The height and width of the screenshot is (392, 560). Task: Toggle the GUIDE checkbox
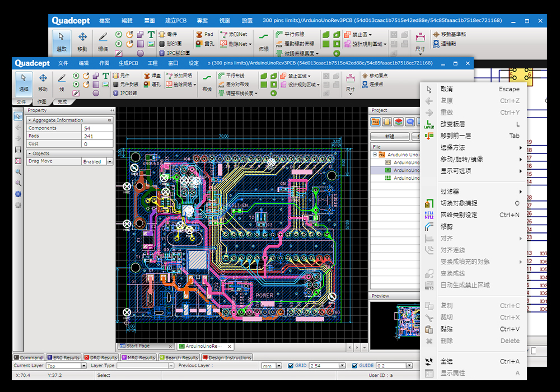[354, 366]
